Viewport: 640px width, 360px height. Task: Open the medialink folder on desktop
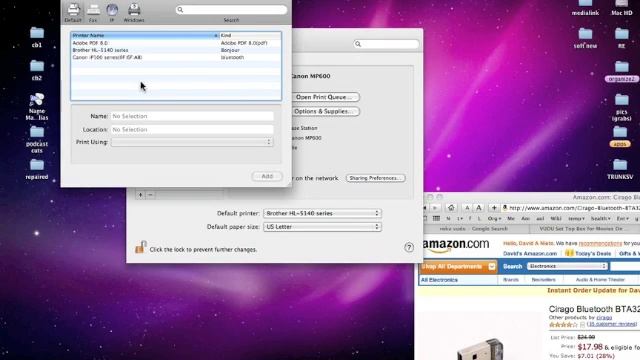[x=585, y=7]
